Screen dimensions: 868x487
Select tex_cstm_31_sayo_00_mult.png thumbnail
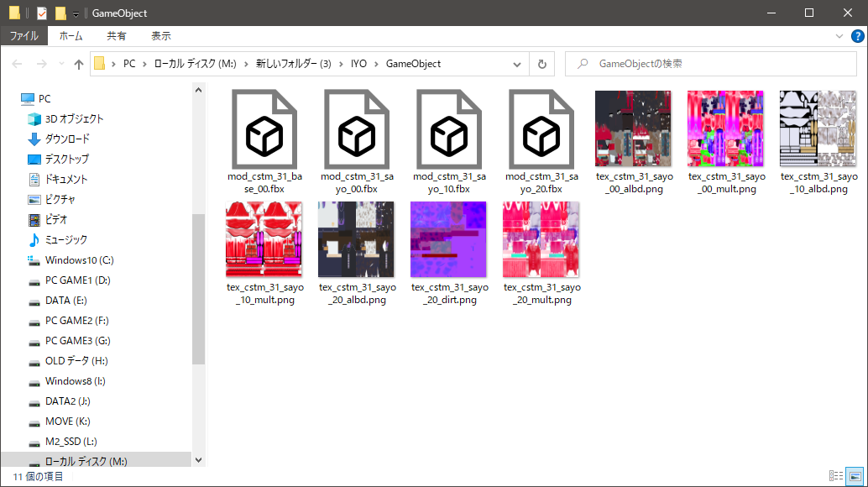[x=726, y=128]
